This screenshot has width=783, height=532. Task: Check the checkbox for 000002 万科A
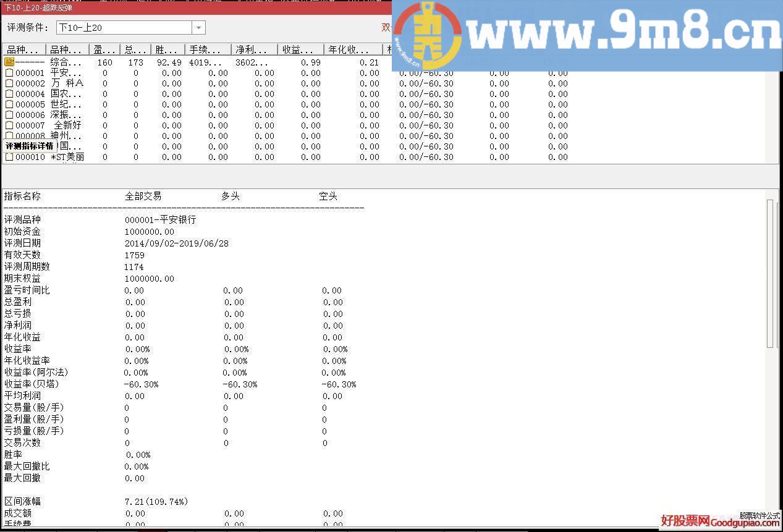[9, 83]
